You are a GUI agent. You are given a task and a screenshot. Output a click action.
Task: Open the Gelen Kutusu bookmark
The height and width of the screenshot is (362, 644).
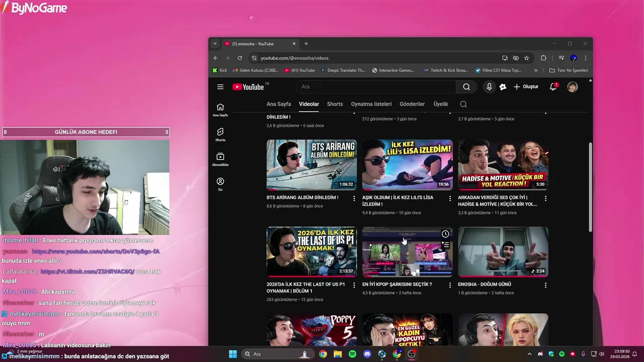pos(256,70)
